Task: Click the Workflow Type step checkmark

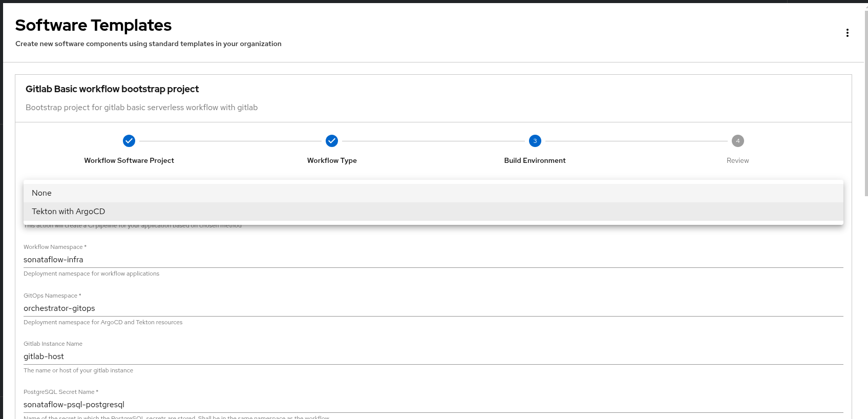Action: 332,140
